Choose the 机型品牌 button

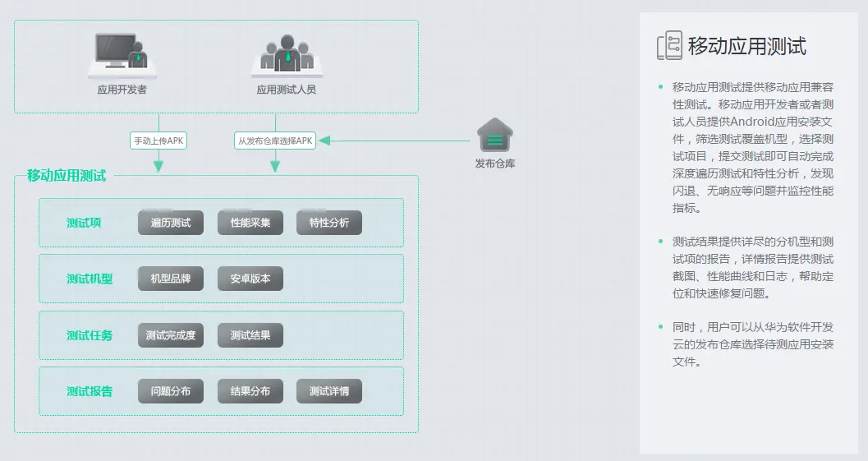[x=171, y=279]
